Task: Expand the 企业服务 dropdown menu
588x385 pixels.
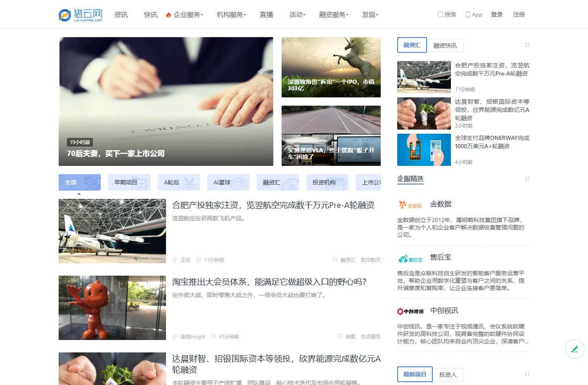Action: tap(188, 15)
